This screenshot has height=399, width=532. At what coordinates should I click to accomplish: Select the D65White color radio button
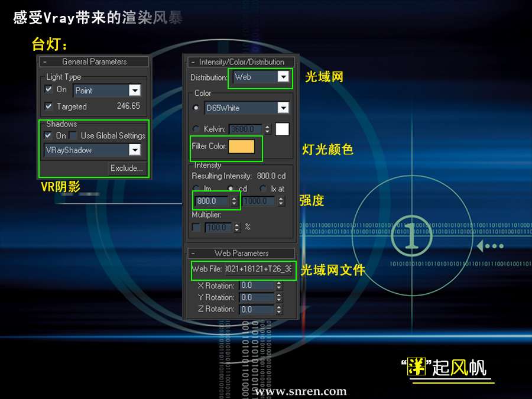[196, 108]
